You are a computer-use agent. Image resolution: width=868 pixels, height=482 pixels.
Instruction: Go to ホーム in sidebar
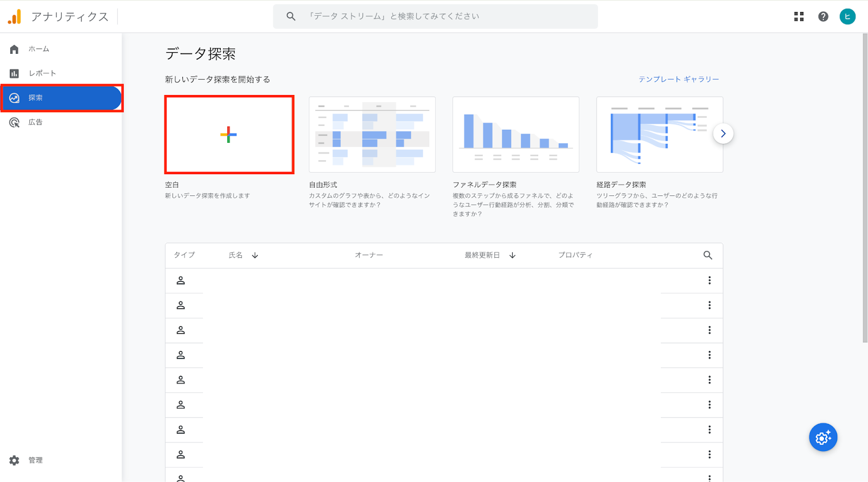(x=61, y=49)
